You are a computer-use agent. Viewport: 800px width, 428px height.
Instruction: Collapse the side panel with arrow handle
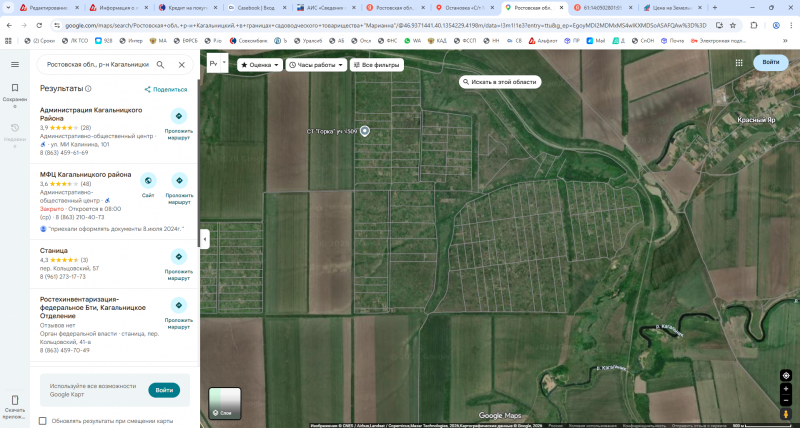pos(205,239)
